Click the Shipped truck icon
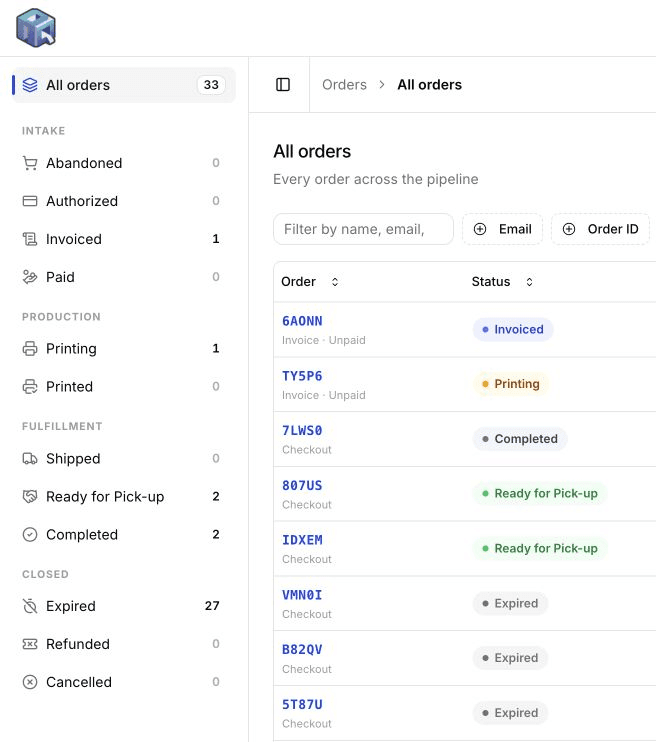 coord(30,459)
